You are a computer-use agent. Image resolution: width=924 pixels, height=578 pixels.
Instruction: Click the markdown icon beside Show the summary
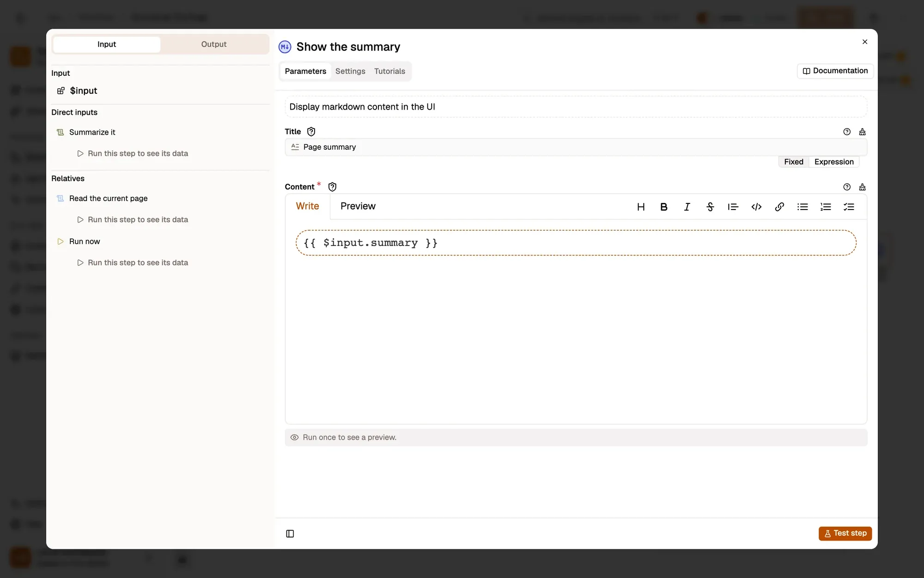point(285,47)
